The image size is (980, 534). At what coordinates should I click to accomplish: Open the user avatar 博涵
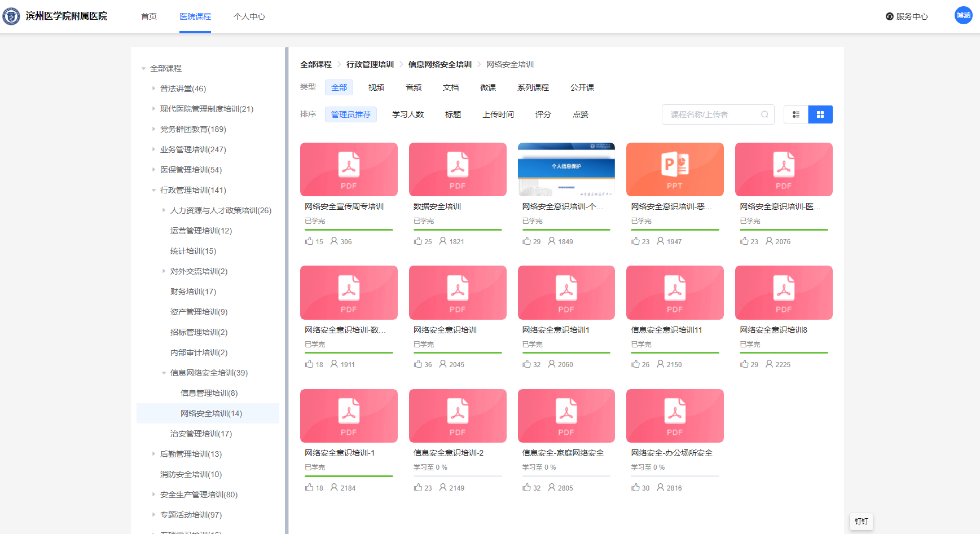click(x=963, y=15)
